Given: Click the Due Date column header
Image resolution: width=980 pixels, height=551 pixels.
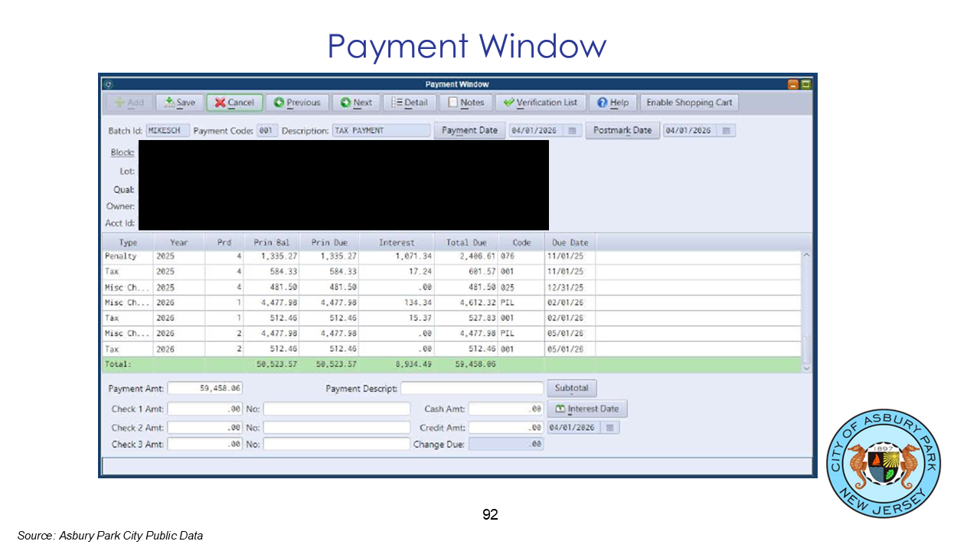Looking at the screenshot, I should 570,243.
